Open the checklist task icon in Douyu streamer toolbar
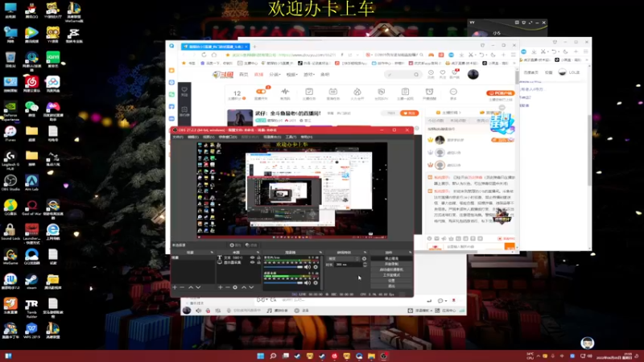Viewport: 644px width, 362px height. pos(309,93)
